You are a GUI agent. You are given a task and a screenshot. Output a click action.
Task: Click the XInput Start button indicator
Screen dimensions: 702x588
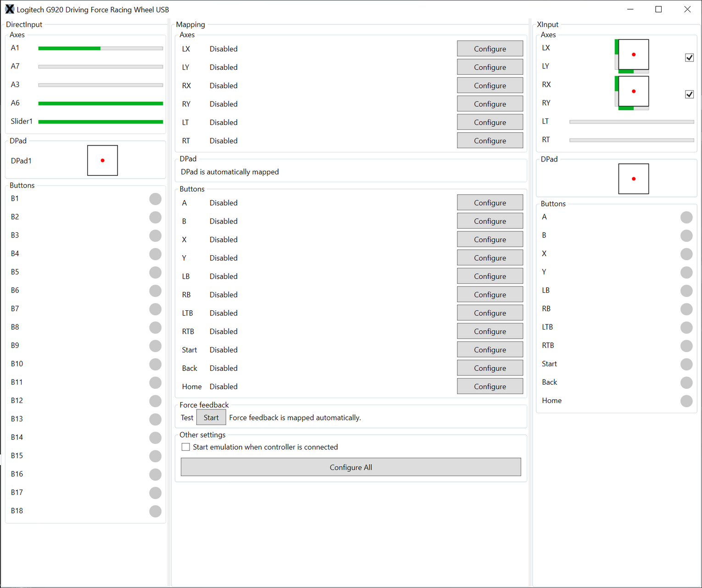(686, 364)
